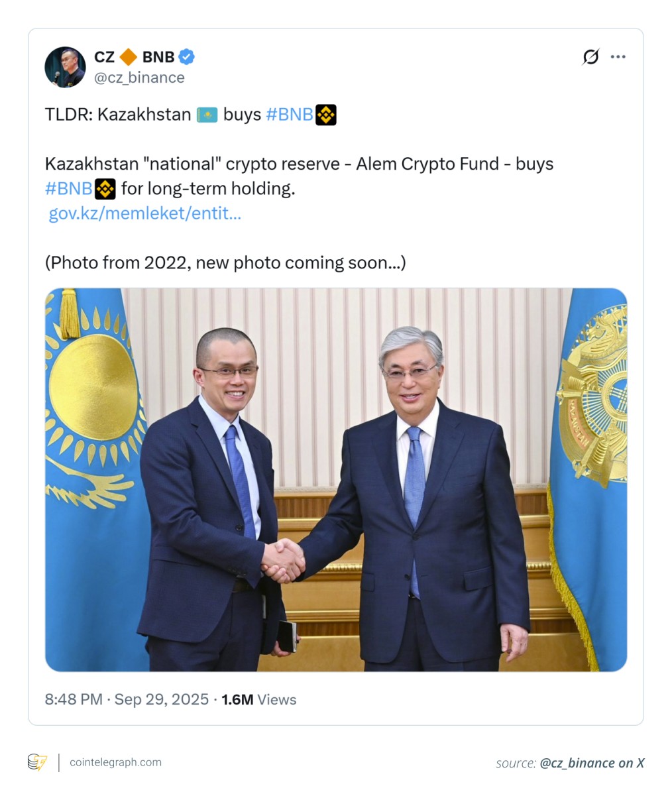Open the #BNB hashtag before "for long-term holding"

(x=68, y=189)
